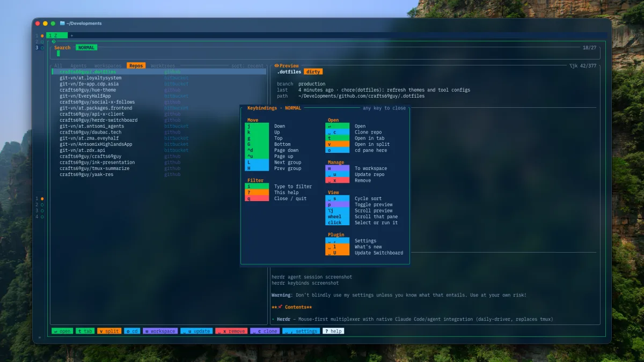Click 'any key to close' in Keybindings popup
Image resolution: width=644 pixels, height=362 pixels.
384,108
